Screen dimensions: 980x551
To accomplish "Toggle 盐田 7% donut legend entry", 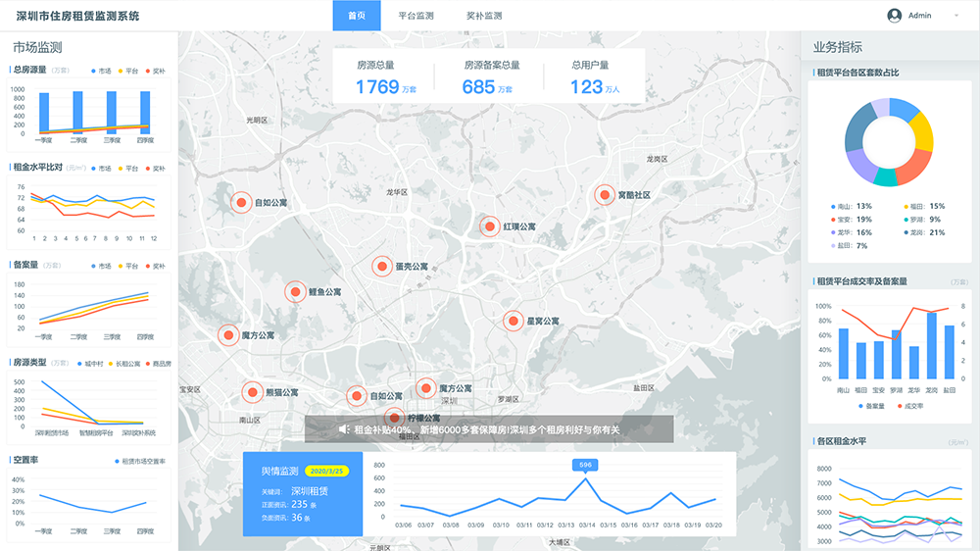I will (x=850, y=246).
